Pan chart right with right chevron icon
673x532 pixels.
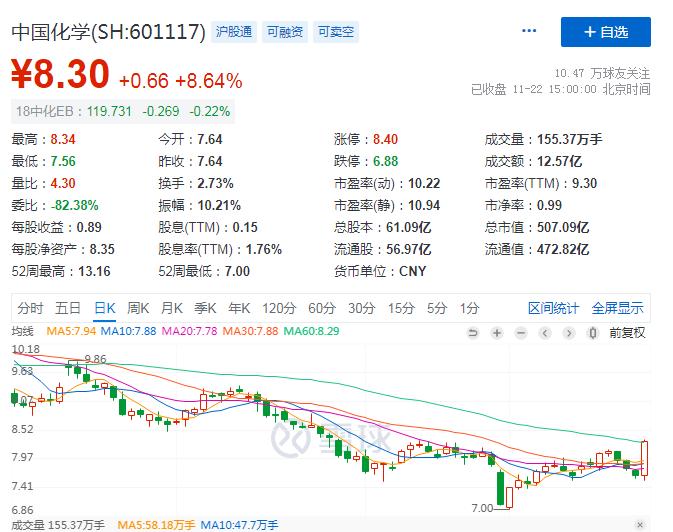tap(569, 333)
